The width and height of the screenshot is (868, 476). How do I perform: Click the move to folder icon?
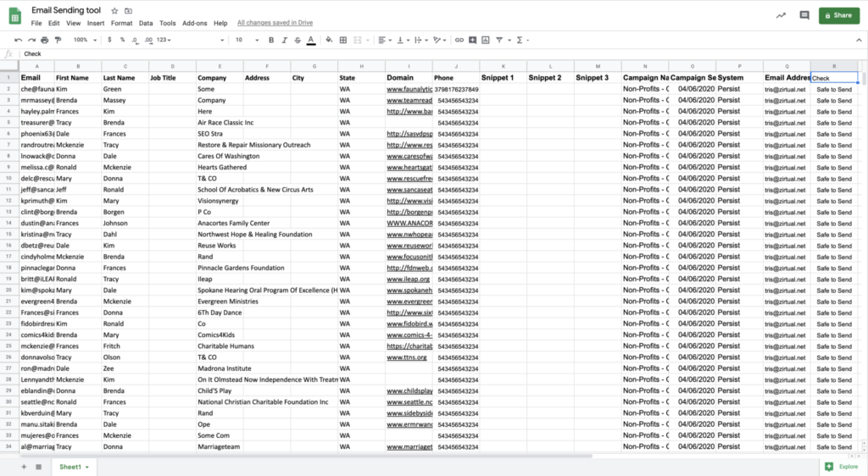click(129, 10)
